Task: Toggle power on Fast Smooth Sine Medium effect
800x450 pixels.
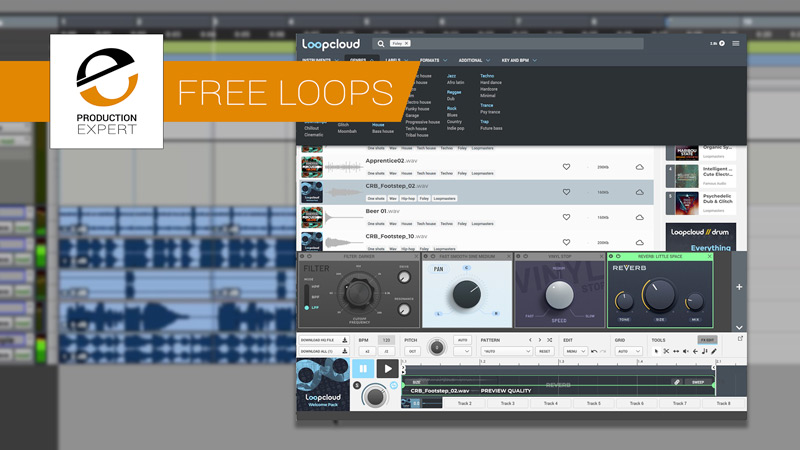Action: tap(433, 256)
